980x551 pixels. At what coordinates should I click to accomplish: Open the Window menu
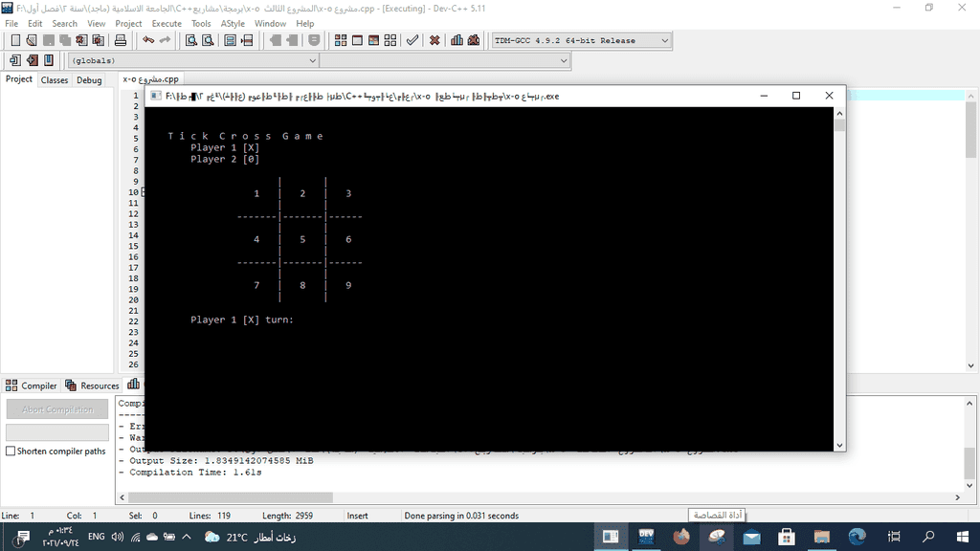[270, 24]
